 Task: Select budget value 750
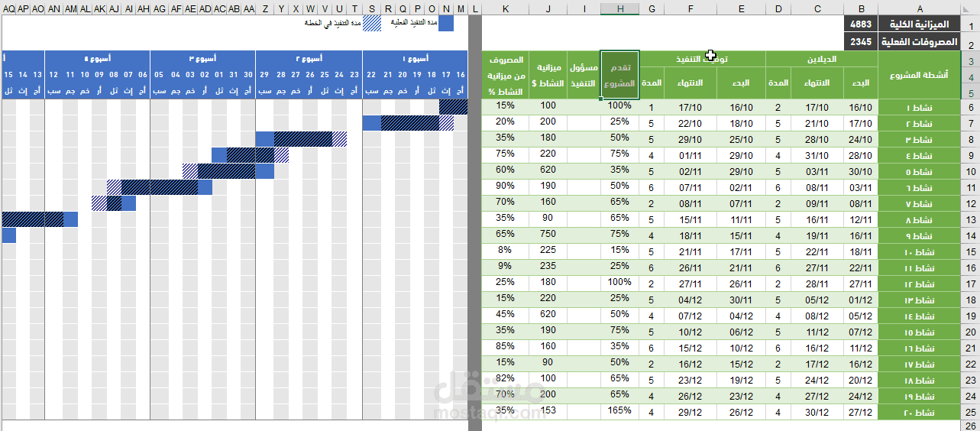point(549,234)
